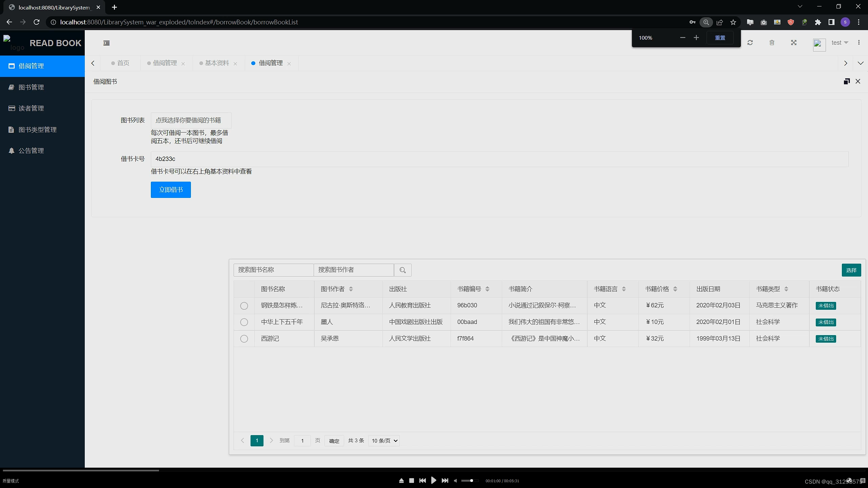Image resolution: width=868 pixels, height=488 pixels.
Task: Expand the tab list chevron down arrow
Action: pos(860,63)
